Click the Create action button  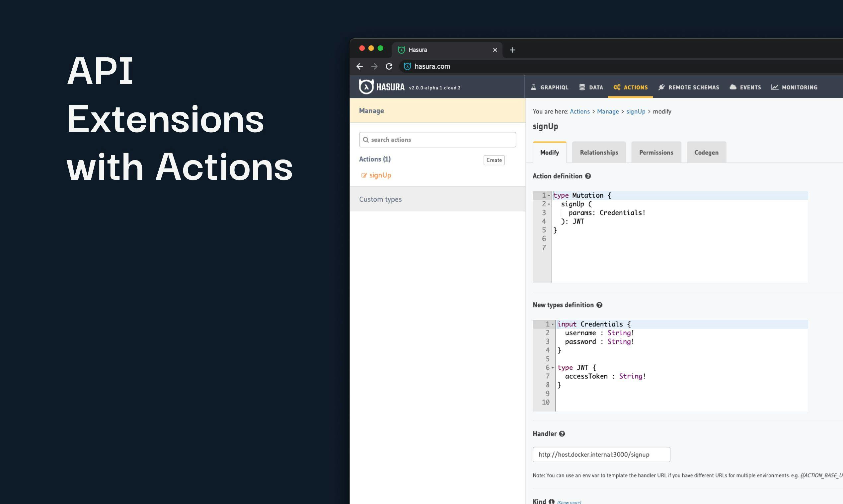tap(494, 160)
